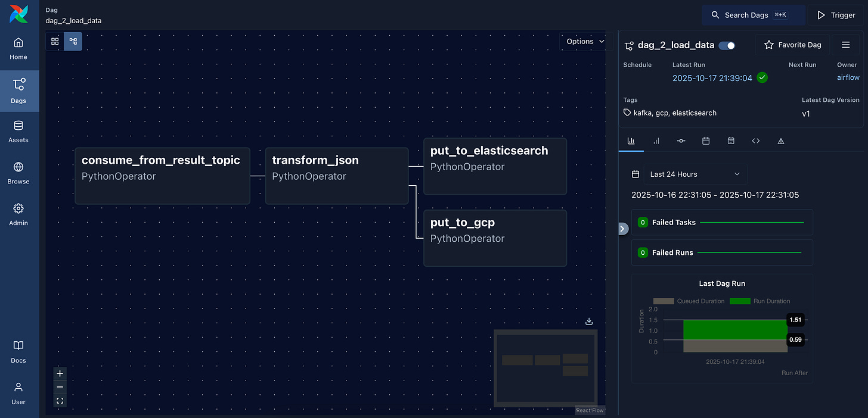Image resolution: width=868 pixels, height=418 pixels.
Task: Click the Airflow pinwheel logo
Action: (x=18, y=14)
